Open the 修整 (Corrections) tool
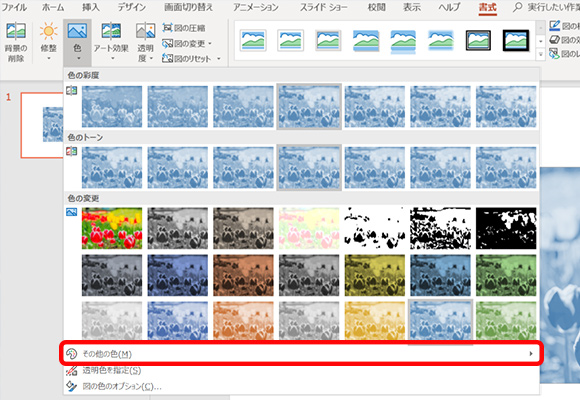The width and height of the screenshot is (580, 400). (x=48, y=41)
